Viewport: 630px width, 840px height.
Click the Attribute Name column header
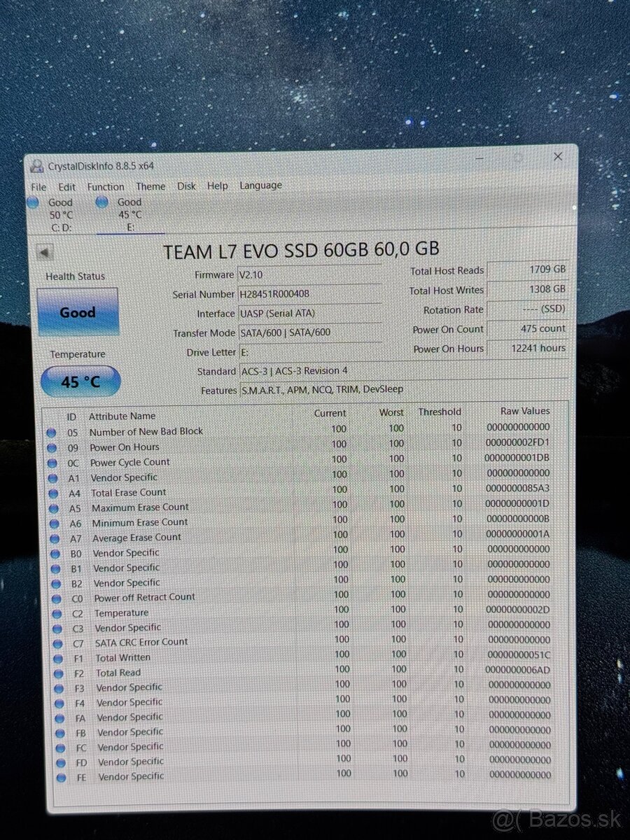[122, 416]
